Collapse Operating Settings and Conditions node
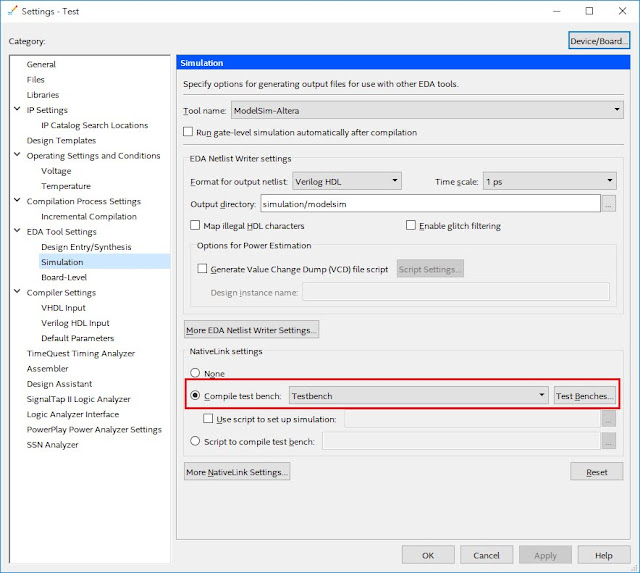This screenshot has width=640, height=573. click(x=17, y=155)
